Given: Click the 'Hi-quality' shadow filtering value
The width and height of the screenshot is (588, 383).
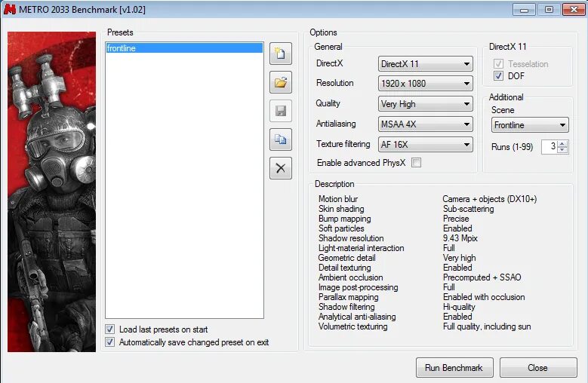Looking at the screenshot, I should (459, 307).
